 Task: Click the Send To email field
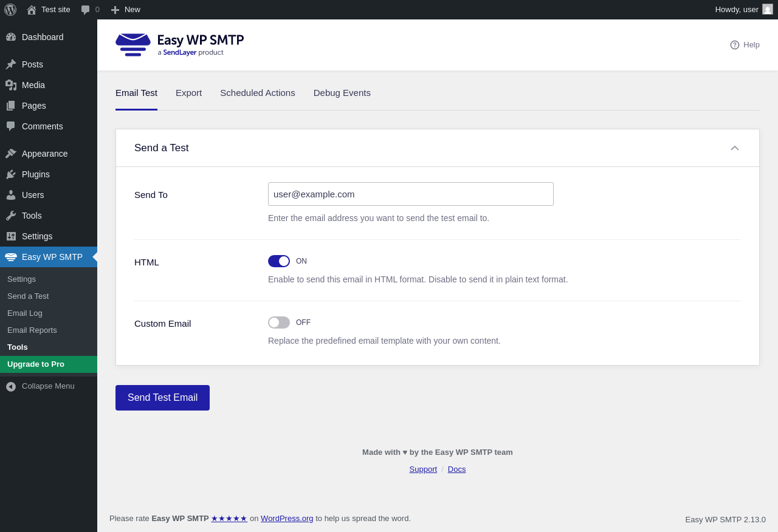410,194
